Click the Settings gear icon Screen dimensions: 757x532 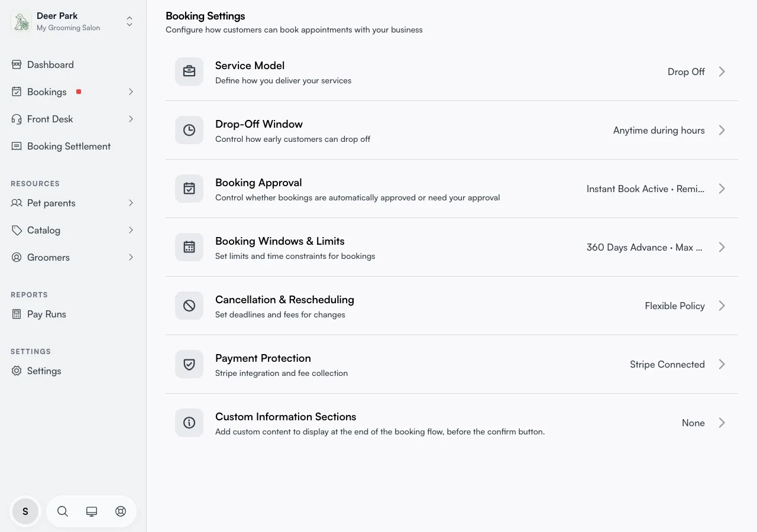click(17, 371)
